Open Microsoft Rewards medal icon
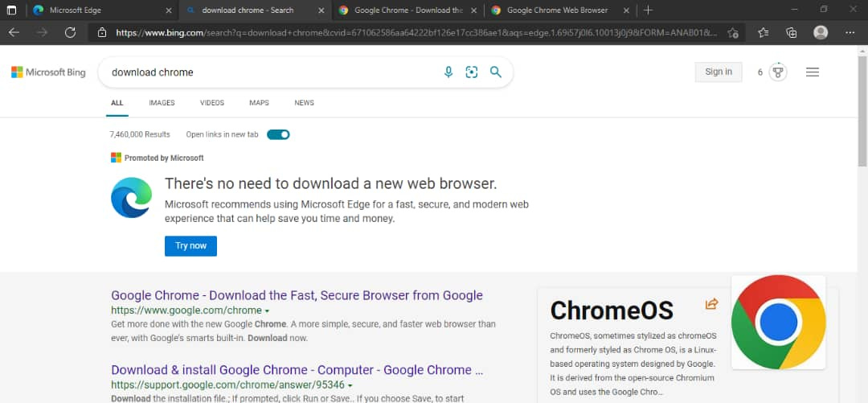868x403 pixels. 778,72
